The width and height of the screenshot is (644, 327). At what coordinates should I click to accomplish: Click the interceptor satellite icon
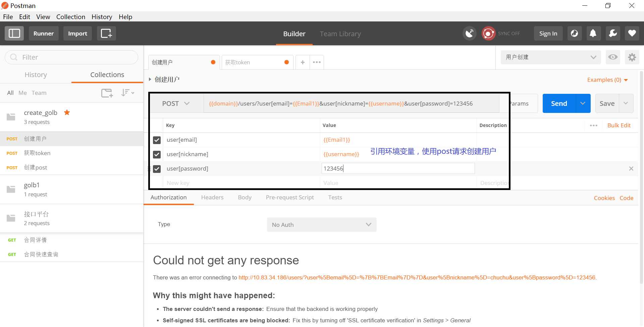click(470, 34)
